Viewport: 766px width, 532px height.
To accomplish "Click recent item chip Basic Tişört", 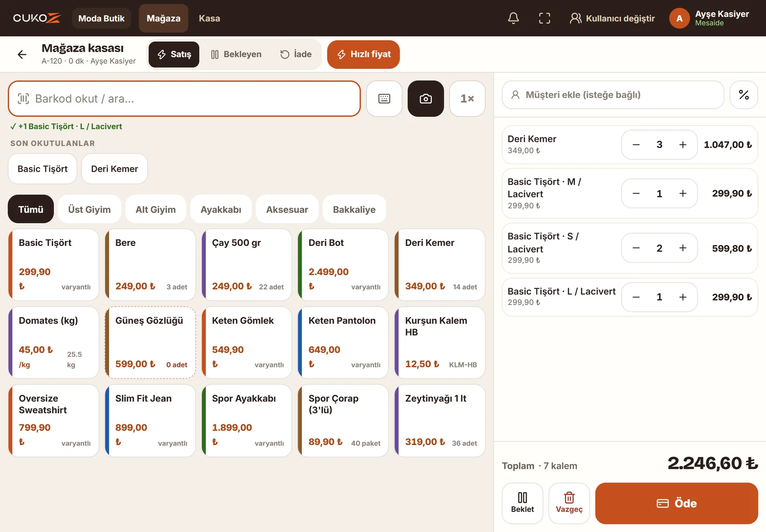I will (43, 169).
